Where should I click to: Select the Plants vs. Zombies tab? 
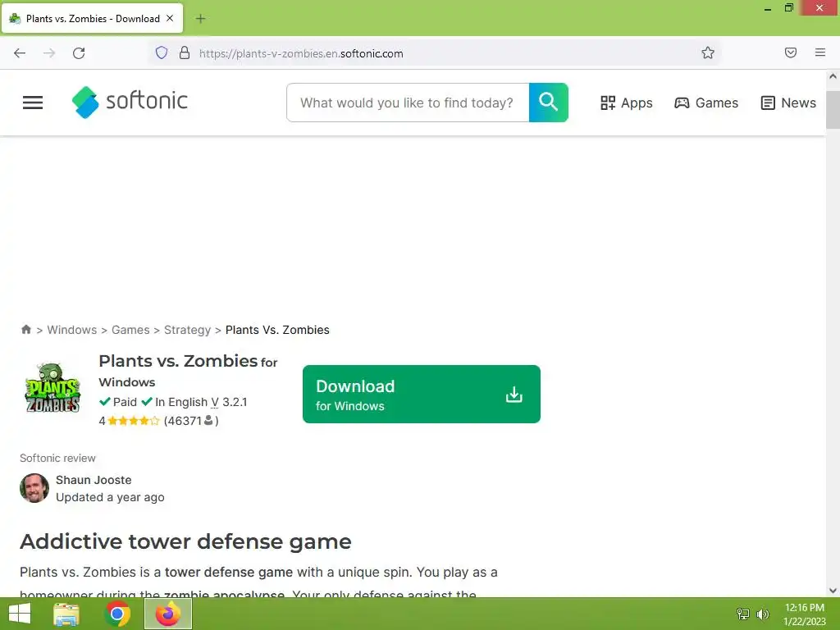pos(92,18)
